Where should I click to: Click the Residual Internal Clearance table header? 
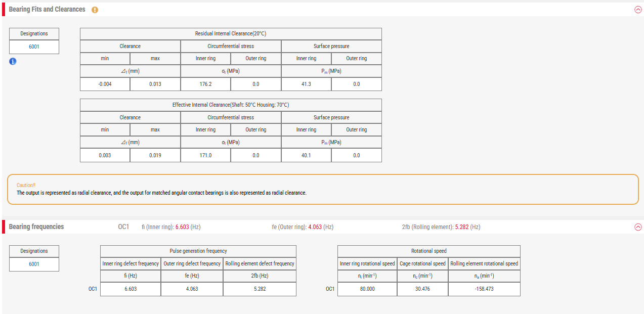tap(230, 33)
